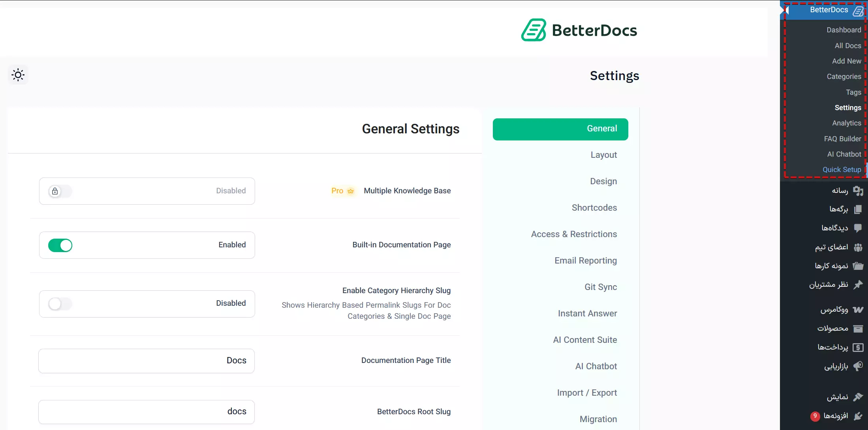Open Analytics in BetterDocs submenu

pos(846,123)
